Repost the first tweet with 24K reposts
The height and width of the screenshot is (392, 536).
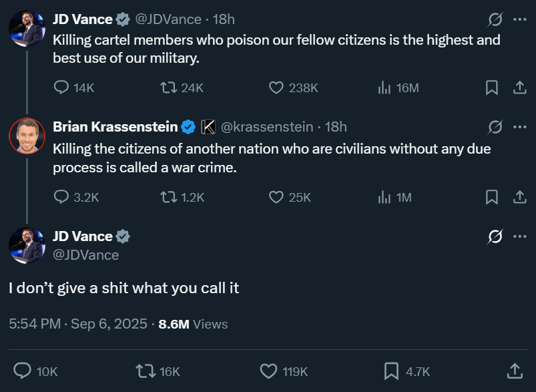coord(168,87)
